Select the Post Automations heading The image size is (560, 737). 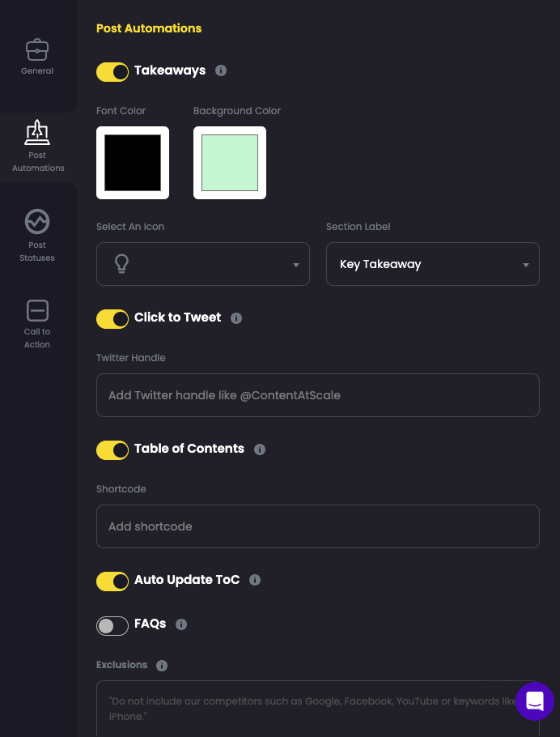click(149, 28)
